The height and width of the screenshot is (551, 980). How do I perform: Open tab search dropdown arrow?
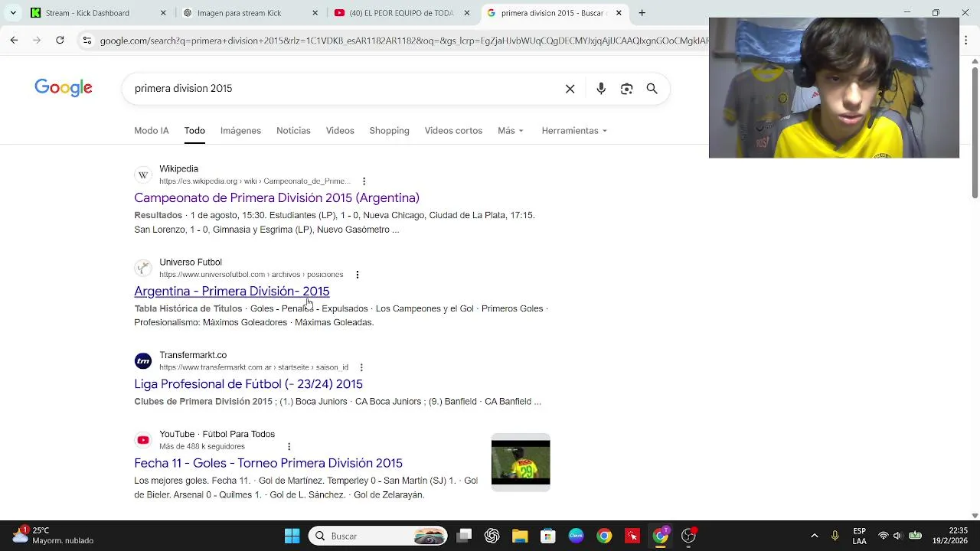[13, 13]
